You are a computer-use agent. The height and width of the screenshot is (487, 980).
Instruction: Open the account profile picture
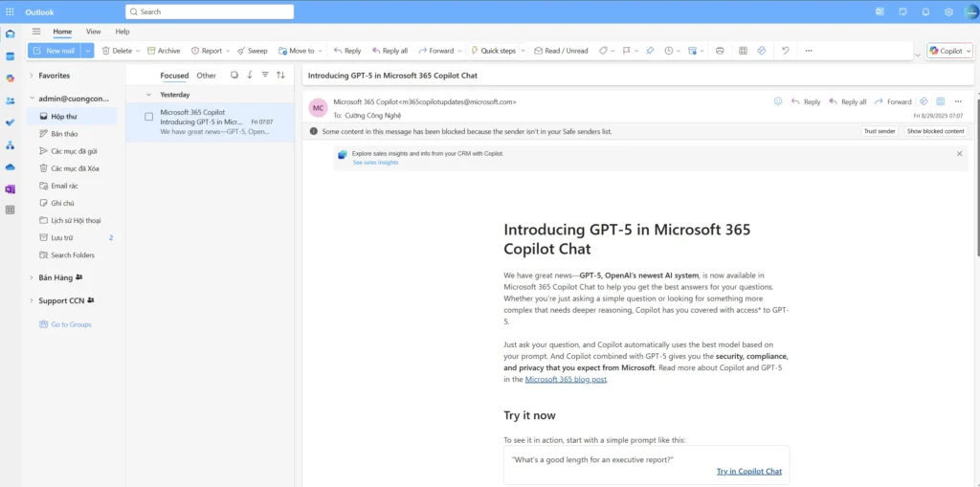pyautogui.click(x=970, y=11)
